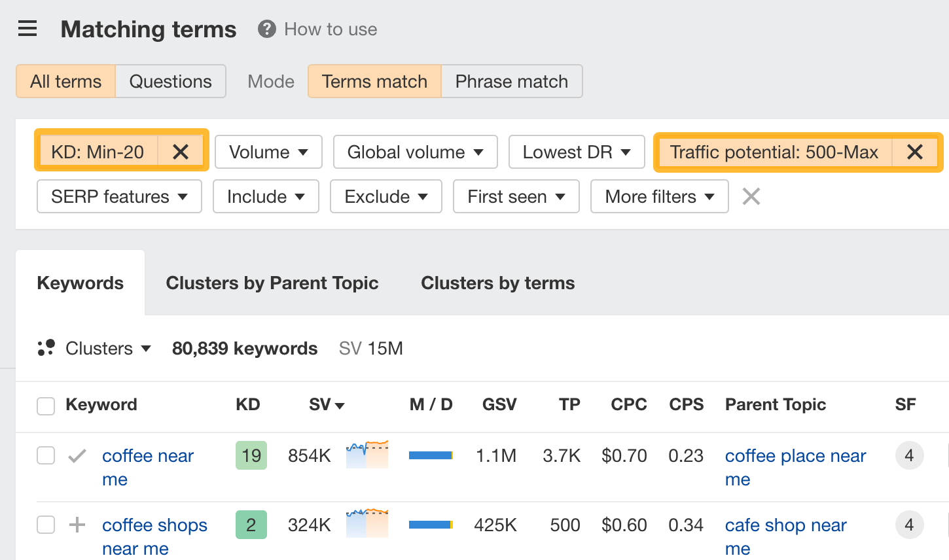Screen dimensions: 949x560
Task: Check the select-all keywords checkbox
Action: point(45,405)
